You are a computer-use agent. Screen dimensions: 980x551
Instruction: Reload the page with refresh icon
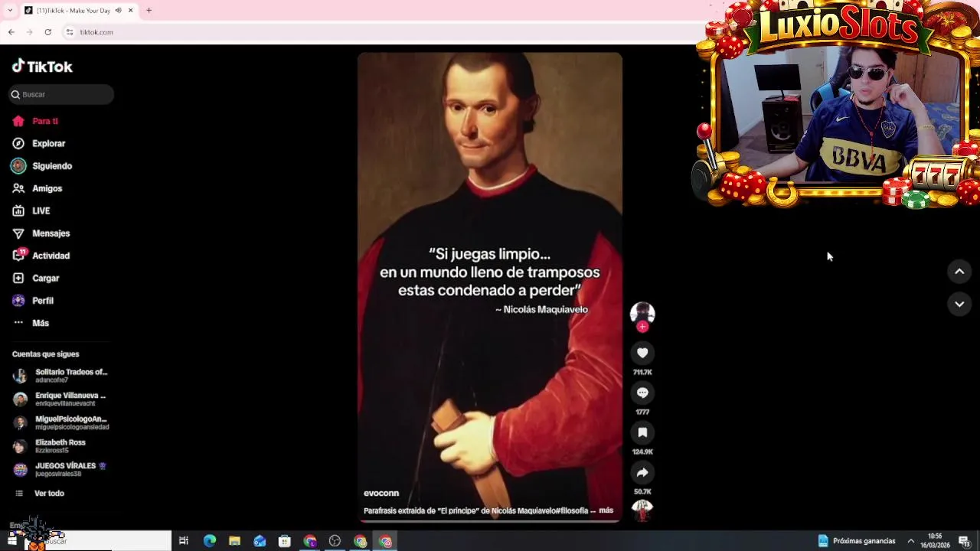(x=47, y=32)
